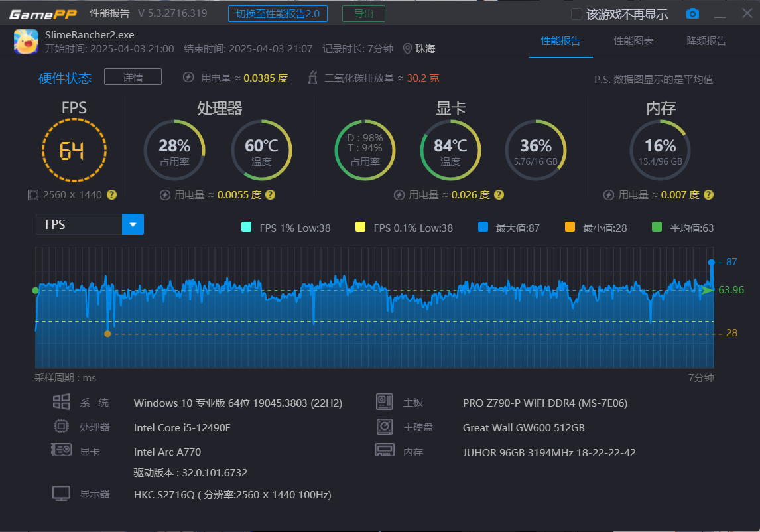Switch to the 性能报告 tab
The width and height of the screenshot is (760, 532).
(x=560, y=41)
